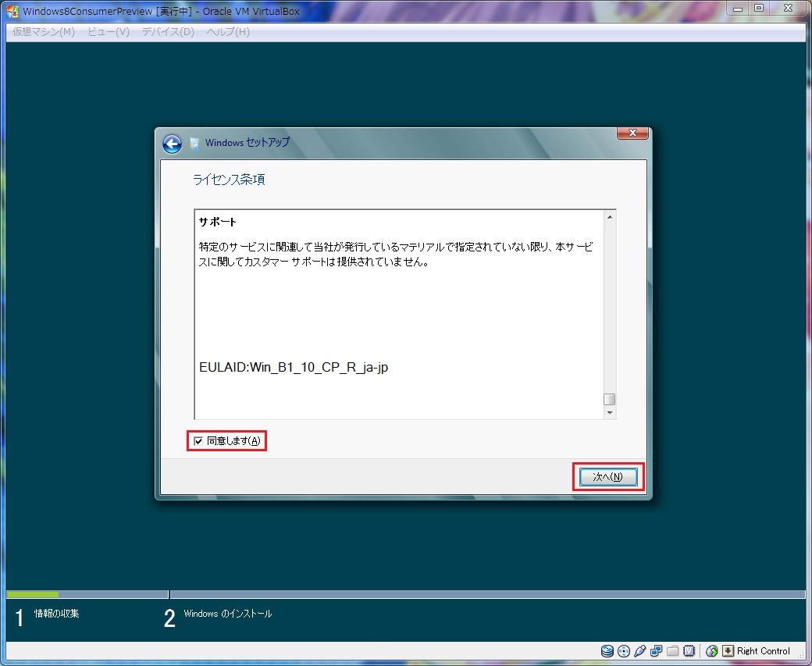Click the USB devices status icon
The width and height of the screenshot is (812, 666).
click(639, 651)
